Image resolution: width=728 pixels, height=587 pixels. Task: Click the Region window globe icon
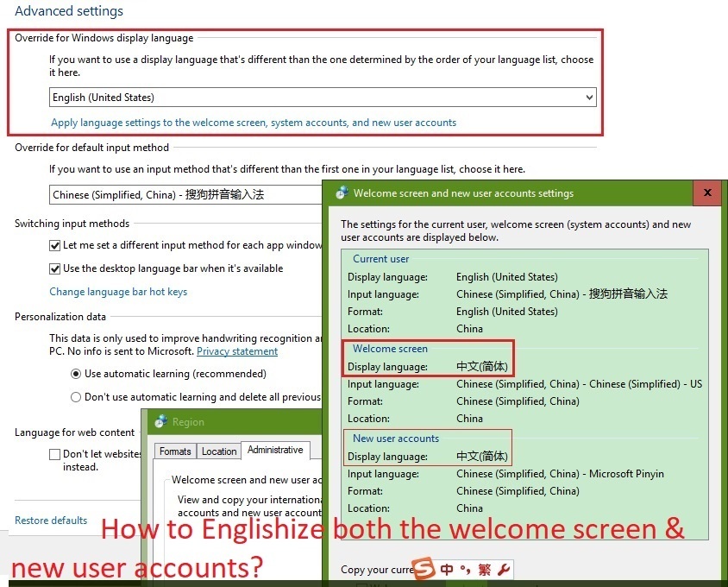[161, 421]
